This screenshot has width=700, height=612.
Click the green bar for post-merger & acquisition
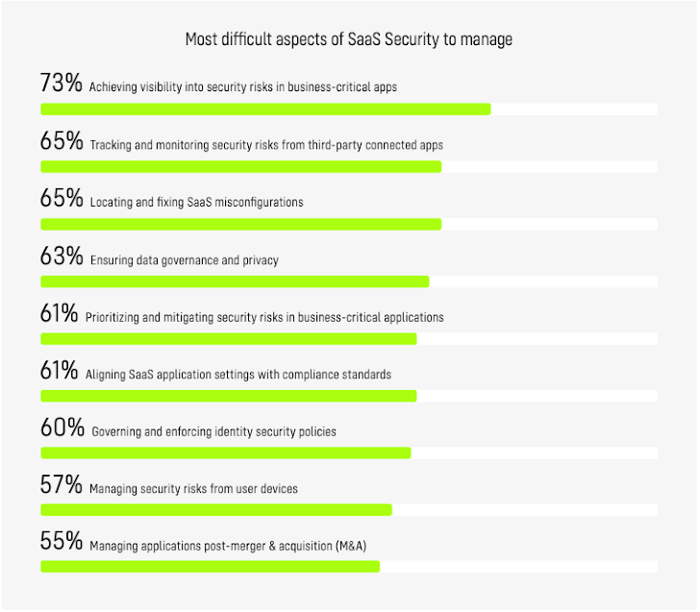click(210, 567)
